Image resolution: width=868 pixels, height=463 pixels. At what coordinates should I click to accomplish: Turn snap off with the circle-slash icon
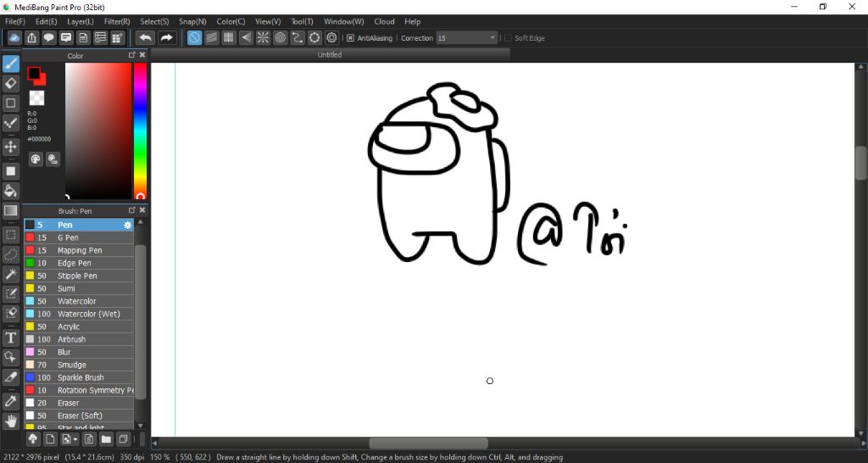(x=194, y=37)
